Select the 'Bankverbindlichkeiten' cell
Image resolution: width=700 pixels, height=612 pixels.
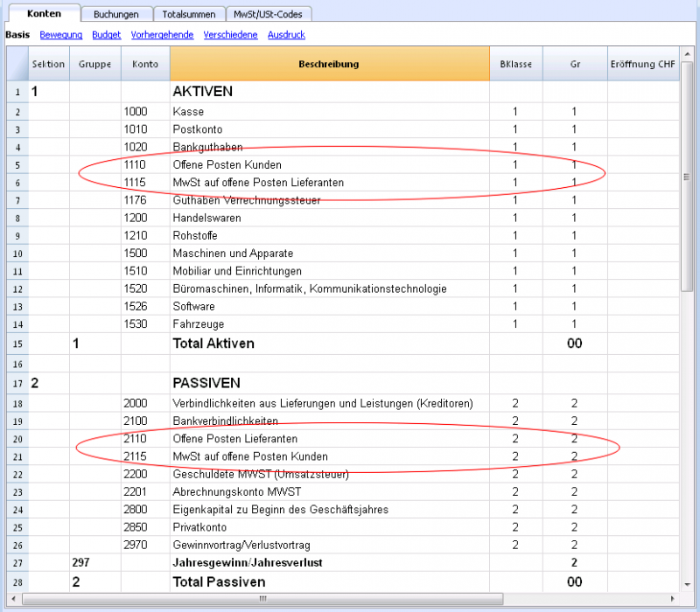pos(330,421)
